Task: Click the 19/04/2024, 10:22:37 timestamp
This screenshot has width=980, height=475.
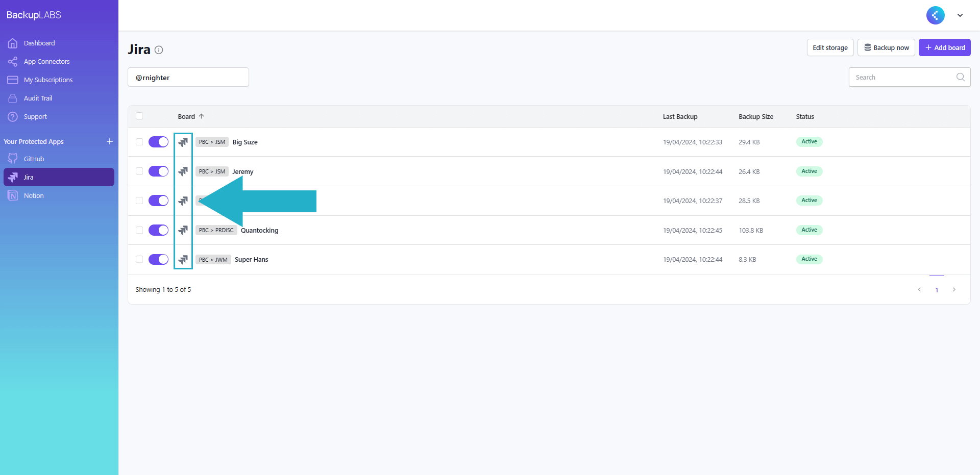Action: [x=693, y=201]
